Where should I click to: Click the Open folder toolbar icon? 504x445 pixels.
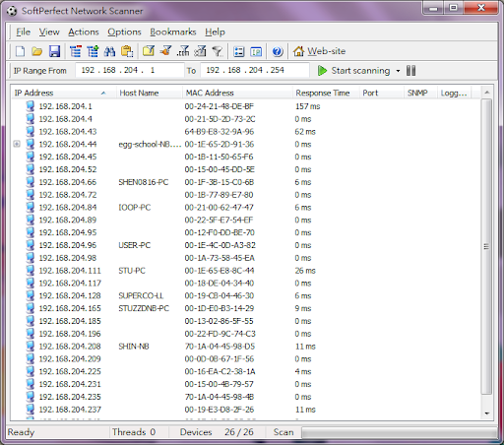pyautogui.click(x=37, y=51)
